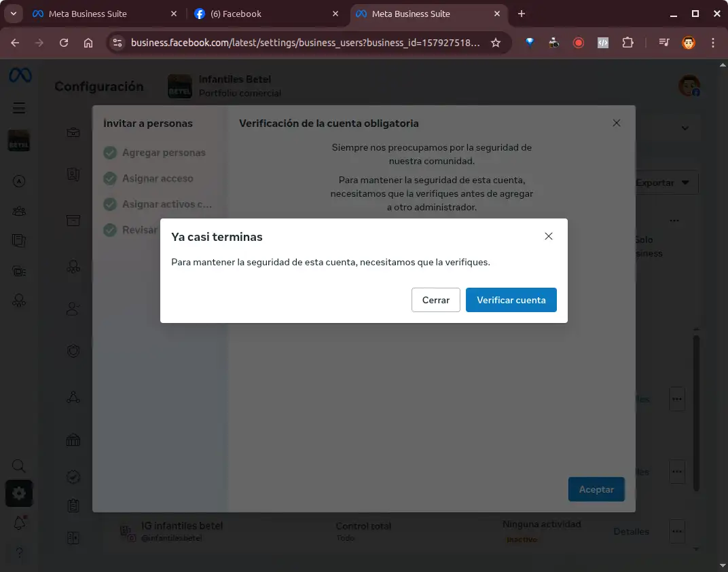This screenshot has height=572, width=728.
Task: Click the Meta logo icon
Action: pyautogui.click(x=20, y=76)
